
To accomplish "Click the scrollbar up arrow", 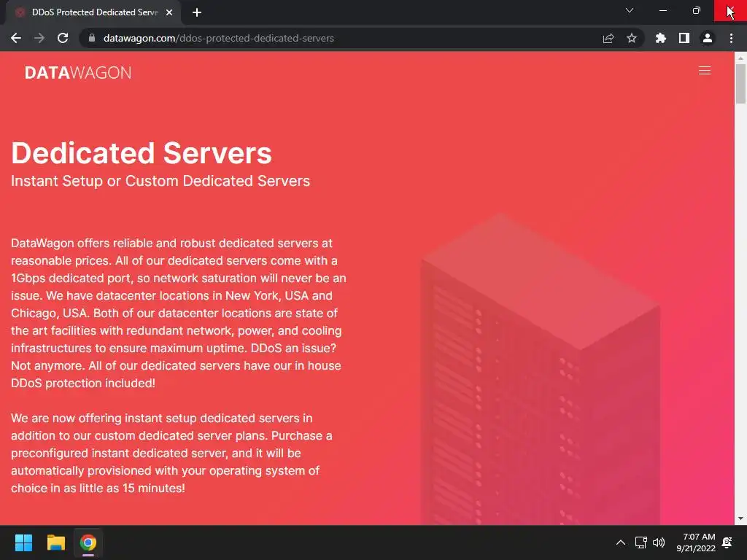I will pos(740,58).
